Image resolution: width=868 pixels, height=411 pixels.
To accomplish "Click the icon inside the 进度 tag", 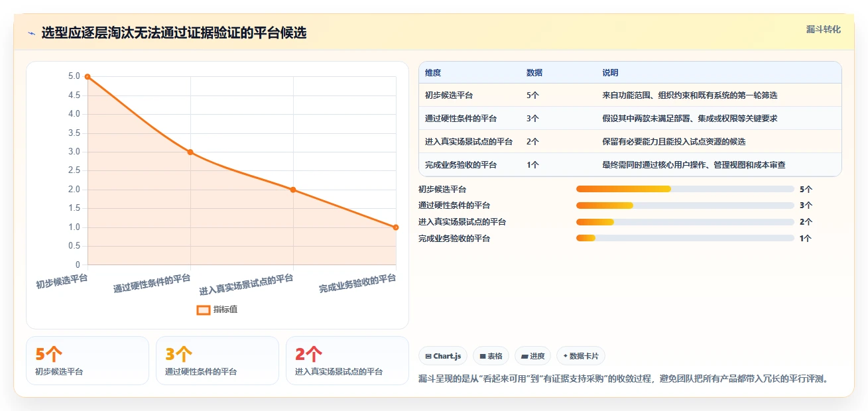I will 525,357.
